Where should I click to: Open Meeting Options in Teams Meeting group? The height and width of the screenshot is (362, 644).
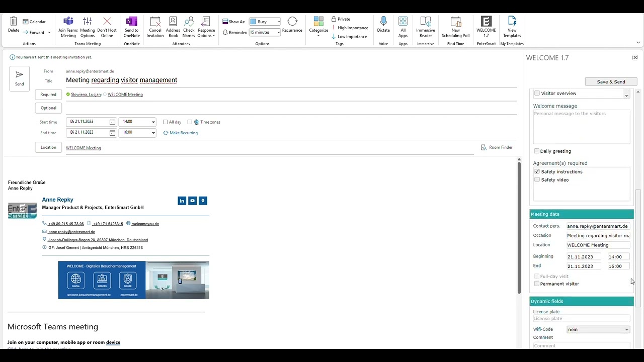[88, 27]
